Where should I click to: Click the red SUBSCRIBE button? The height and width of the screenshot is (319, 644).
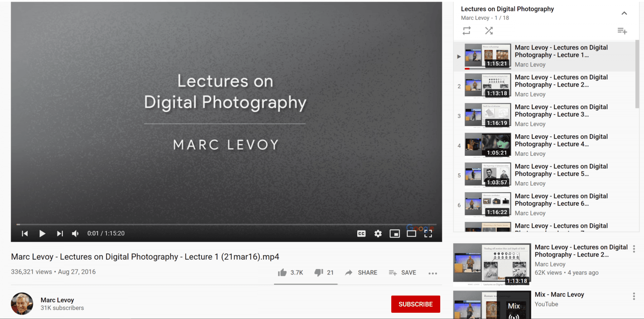(415, 304)
